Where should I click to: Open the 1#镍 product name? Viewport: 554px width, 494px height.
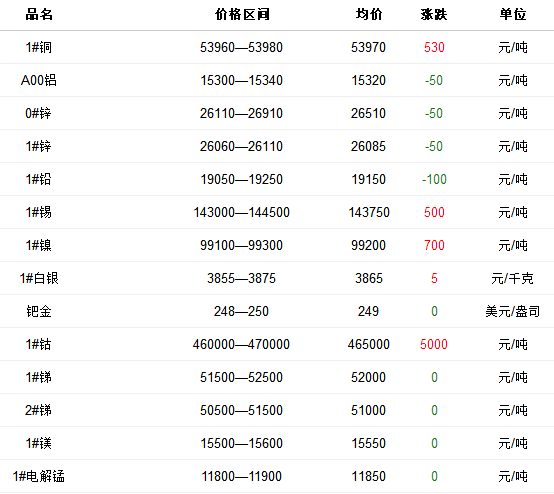[x=39, y=245]
